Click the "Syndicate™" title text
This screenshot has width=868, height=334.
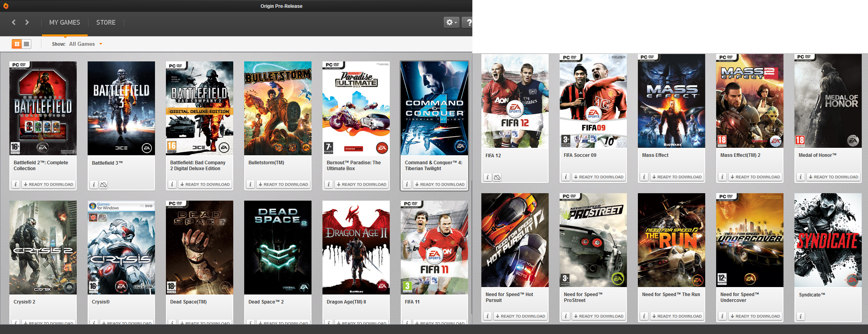click(x=812, y=295)
